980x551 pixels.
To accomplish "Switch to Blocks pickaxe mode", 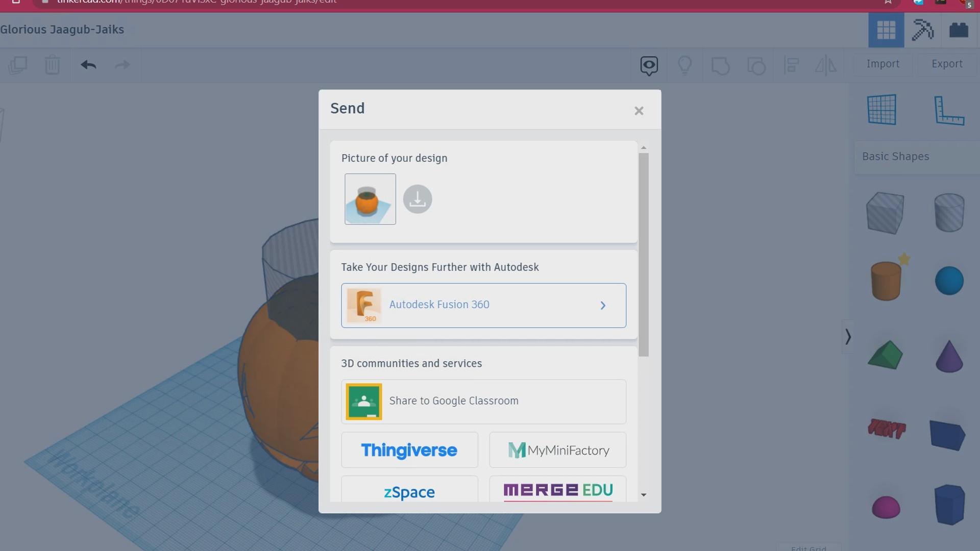I will coord(922,30).
